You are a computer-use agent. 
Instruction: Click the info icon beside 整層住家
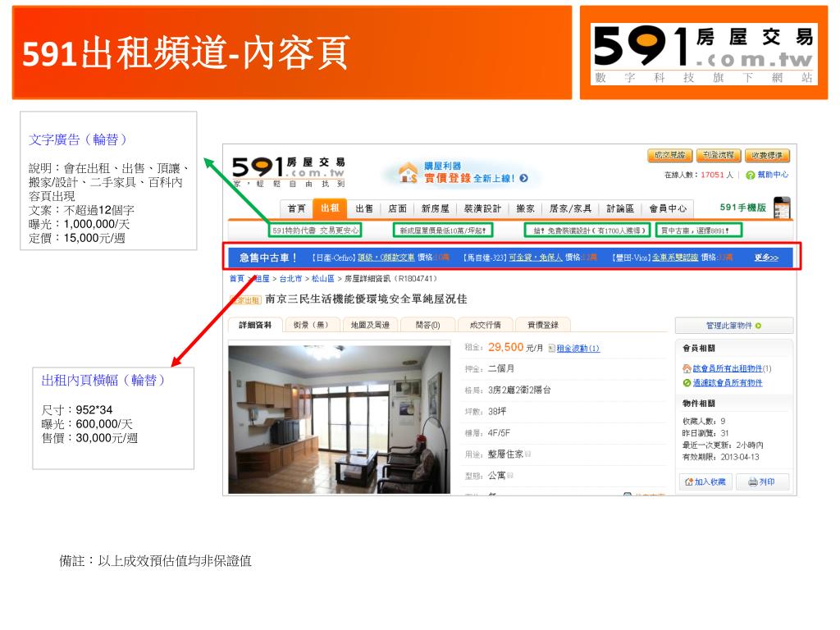pyautogui.click(x=527, y=454)
